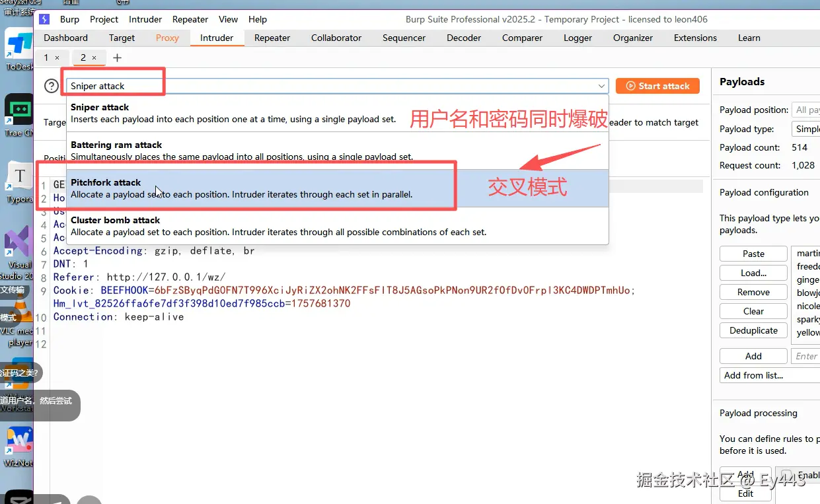Open the Burp menu

[69, 19]
